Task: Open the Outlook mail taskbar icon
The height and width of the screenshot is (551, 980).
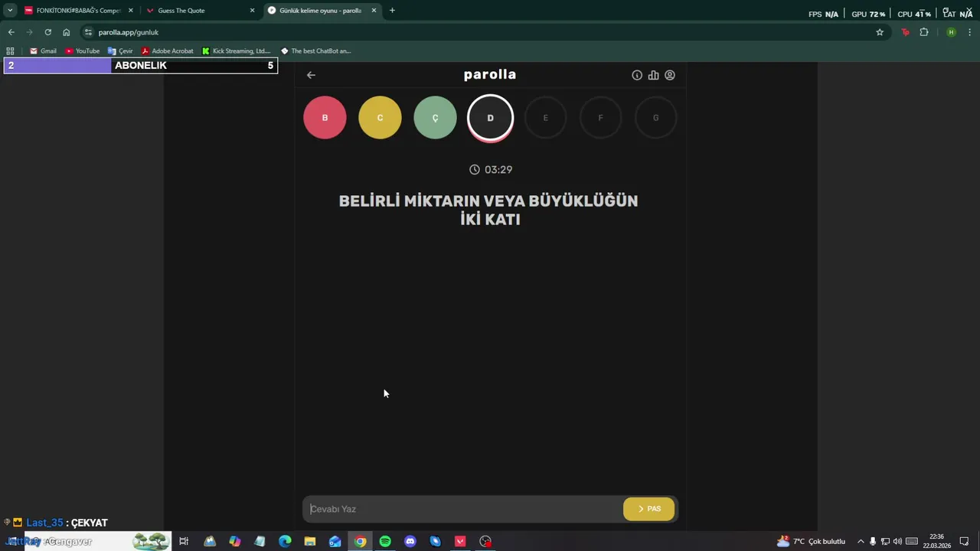Action: tap(335, 541)
